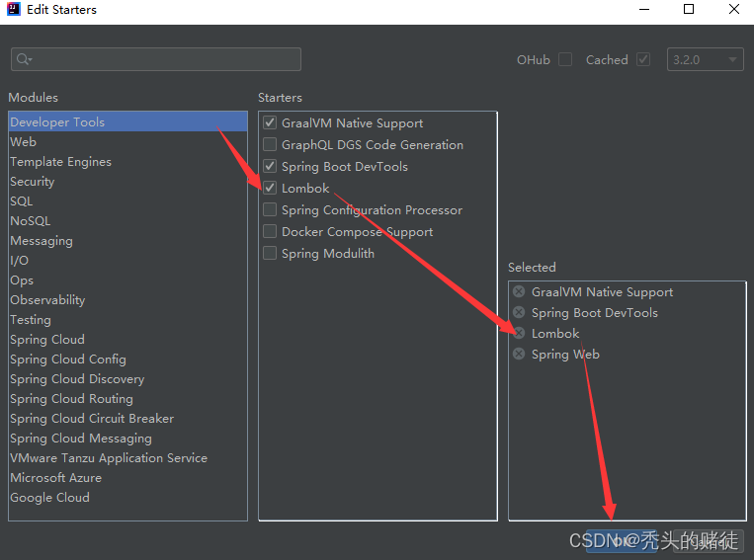Image resolution: width=754 pixels, height=560 pixels.
Task: Toggle the OHub checkbox
Action: [565, 59]
